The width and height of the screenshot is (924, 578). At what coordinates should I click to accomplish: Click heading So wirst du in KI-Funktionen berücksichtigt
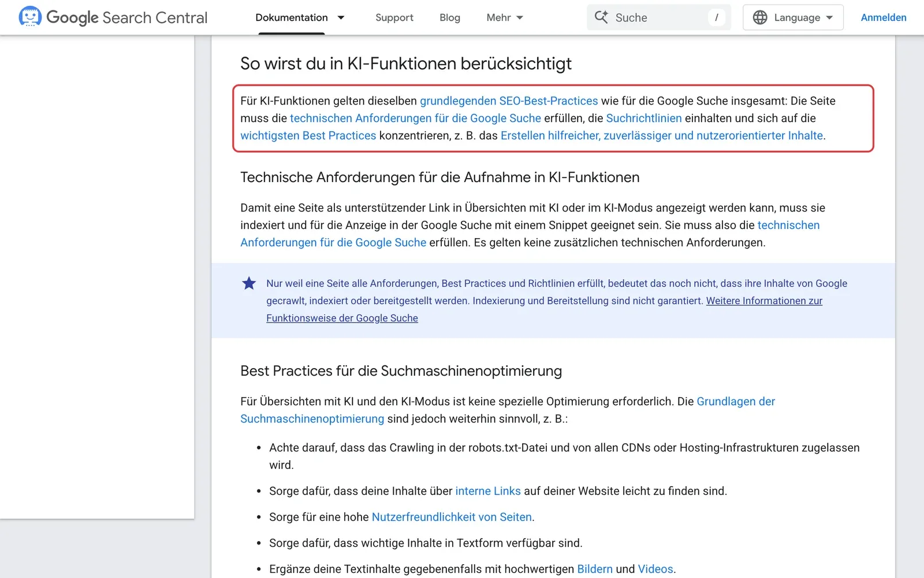coord(406,64)
